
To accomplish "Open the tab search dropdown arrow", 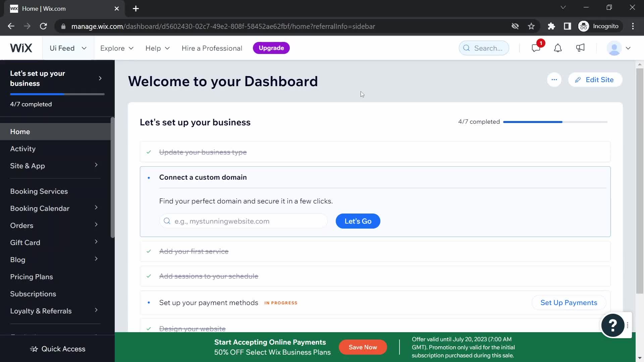I will [563, 7].
